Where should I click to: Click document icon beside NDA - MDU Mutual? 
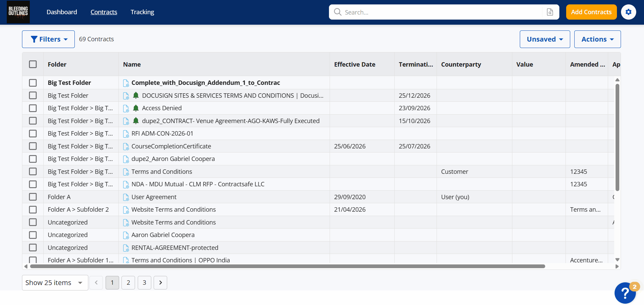[x=126, y=184]
